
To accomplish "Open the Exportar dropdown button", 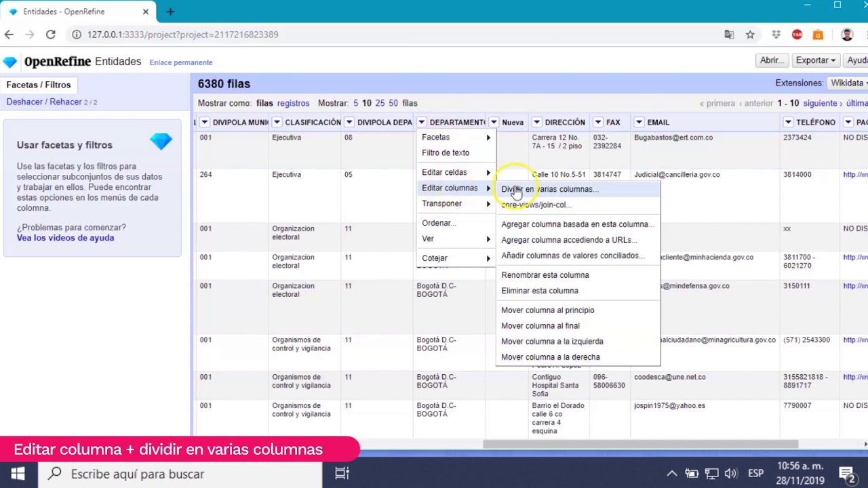I will tap(815, 60).
